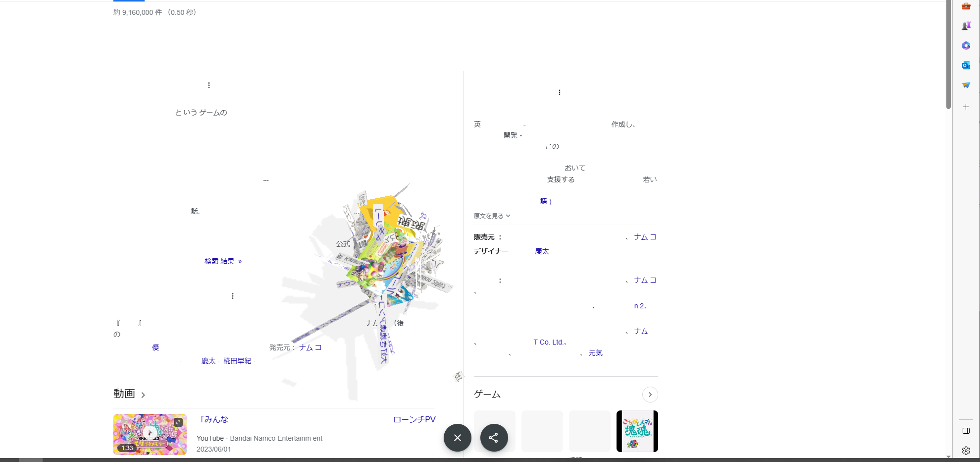The height and width of the screenshot is (462, 980).
Task: Open 'ナム コ' link in the '販売元' row
Action: click(x=645, y=237)
